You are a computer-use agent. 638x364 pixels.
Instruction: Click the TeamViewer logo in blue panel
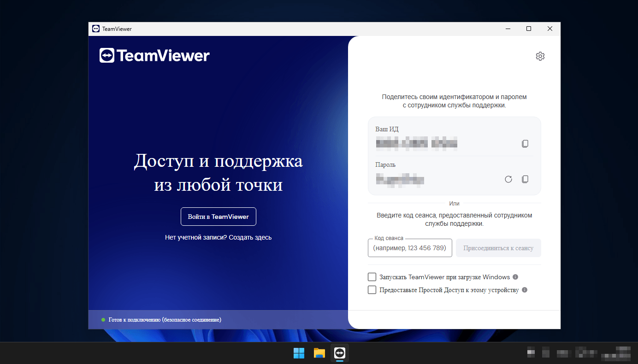[154, 55]
